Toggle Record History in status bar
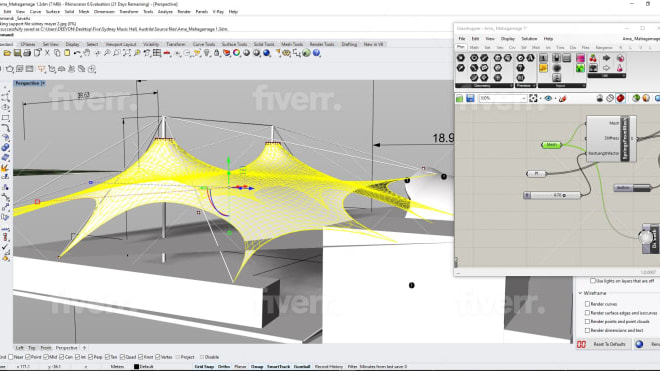The width and height of the screenshot is (660, 371). [x=329, y=366]
